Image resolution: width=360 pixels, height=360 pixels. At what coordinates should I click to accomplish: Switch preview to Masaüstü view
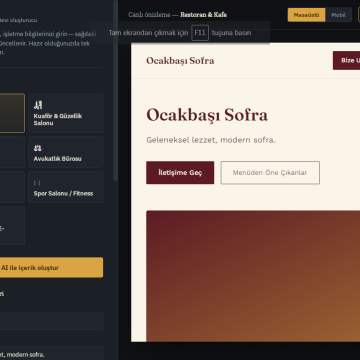click(x=307, y=15)
